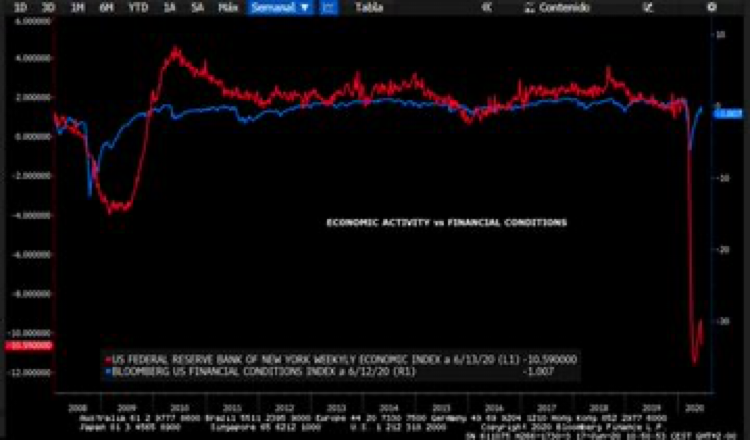
Task: Click the double-chevron collapse icon
Action: (485, 7)
